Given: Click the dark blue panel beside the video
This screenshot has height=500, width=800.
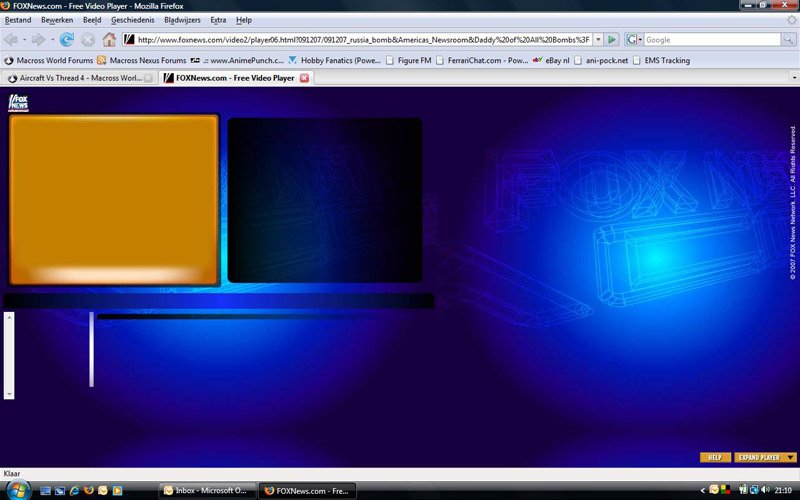Looking at the screenshot, I should click(325, 200).
